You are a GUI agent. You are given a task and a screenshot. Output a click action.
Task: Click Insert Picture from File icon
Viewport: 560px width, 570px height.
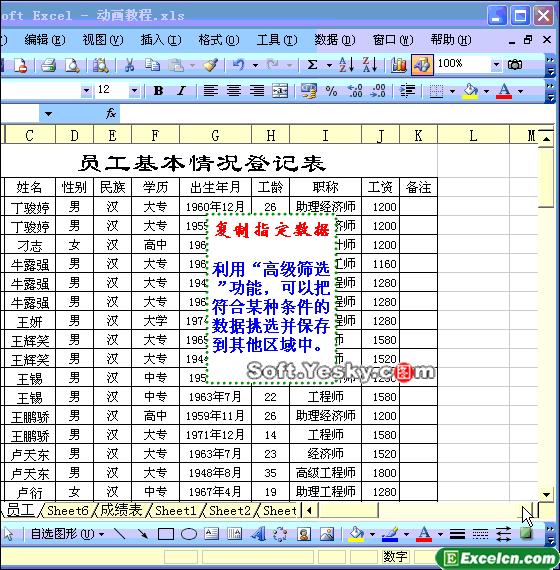(327, 534)
